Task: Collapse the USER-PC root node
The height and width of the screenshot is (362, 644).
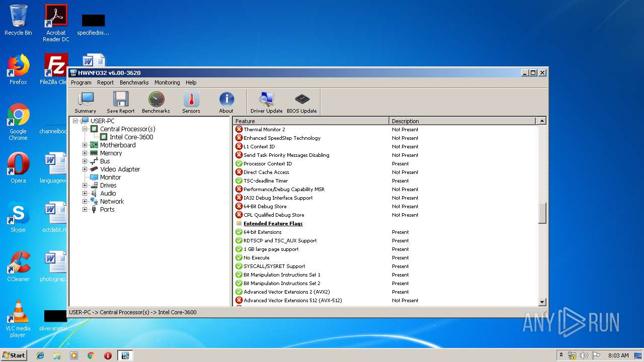Action: coord(75,121)
